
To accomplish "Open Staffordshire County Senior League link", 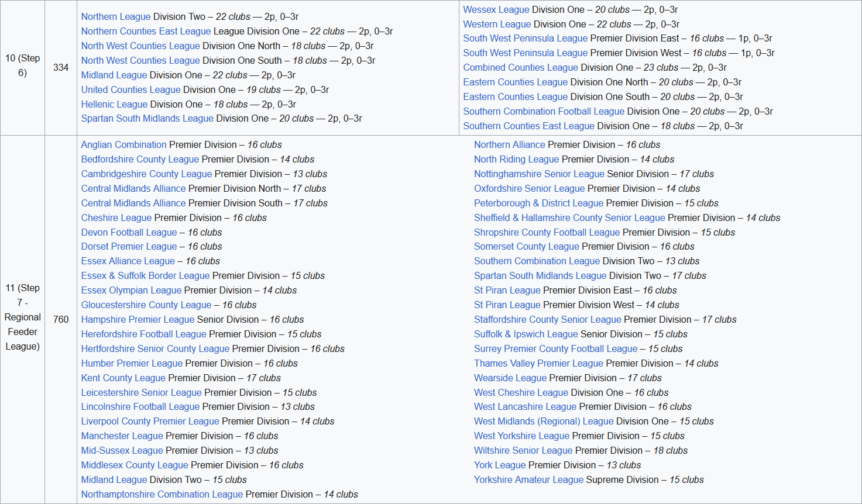I will 548,320.
